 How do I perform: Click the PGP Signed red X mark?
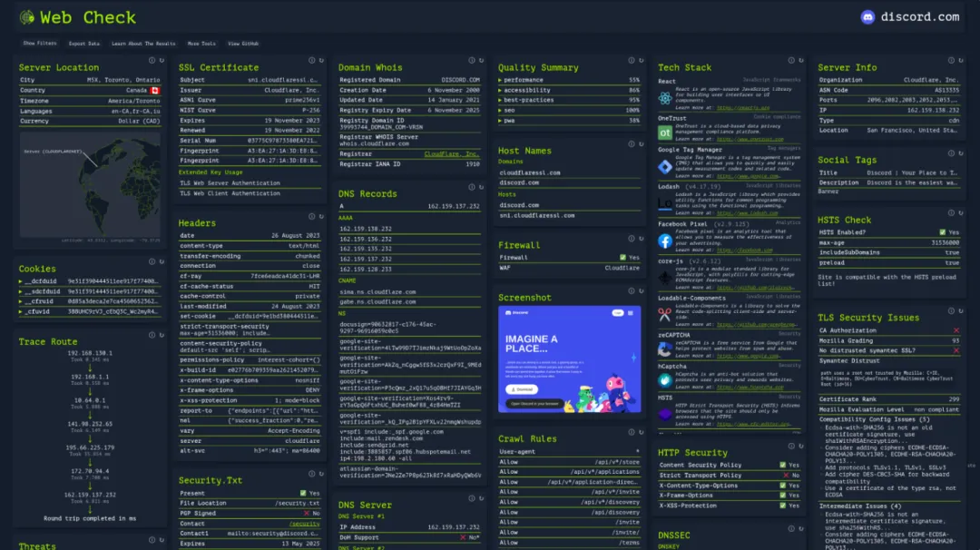pyautogui.click(x=307, y=513)
